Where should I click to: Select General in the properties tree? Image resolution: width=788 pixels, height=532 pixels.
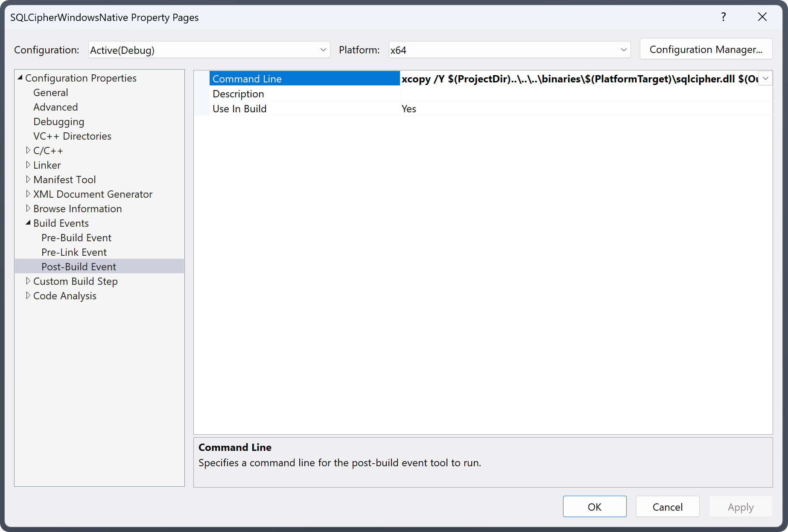tap(51, 93)
